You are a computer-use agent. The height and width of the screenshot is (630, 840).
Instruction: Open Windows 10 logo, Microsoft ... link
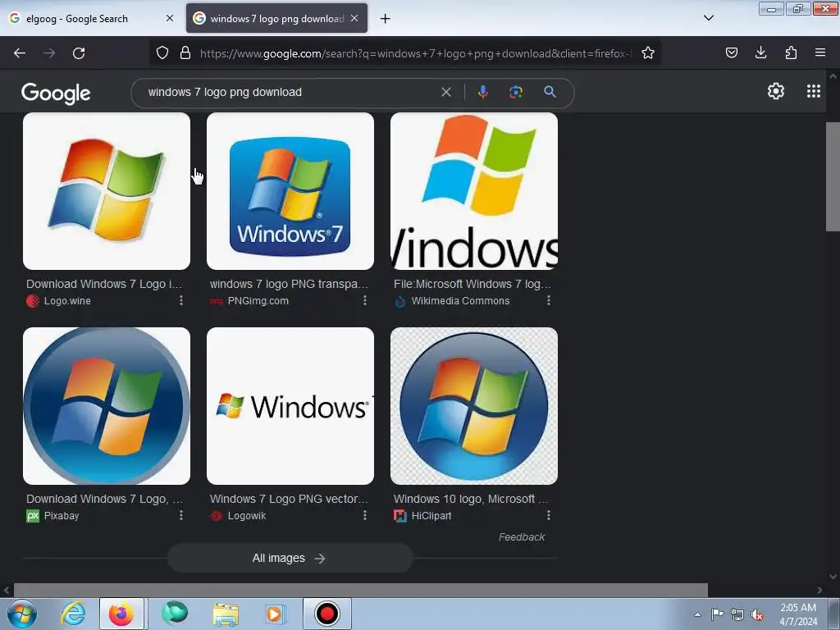(x=471, y=499)
